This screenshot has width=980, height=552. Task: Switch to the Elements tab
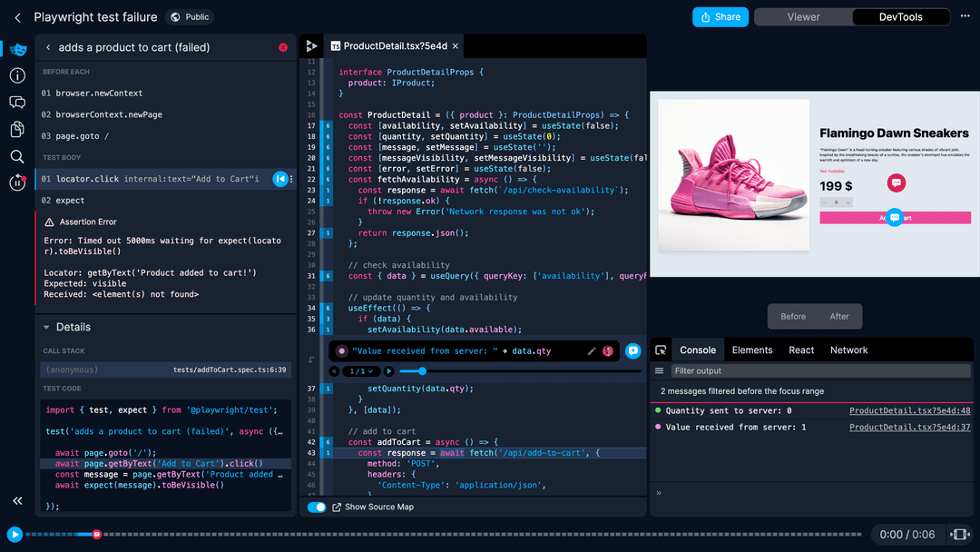pyautogui.click(x=752, y=350)
